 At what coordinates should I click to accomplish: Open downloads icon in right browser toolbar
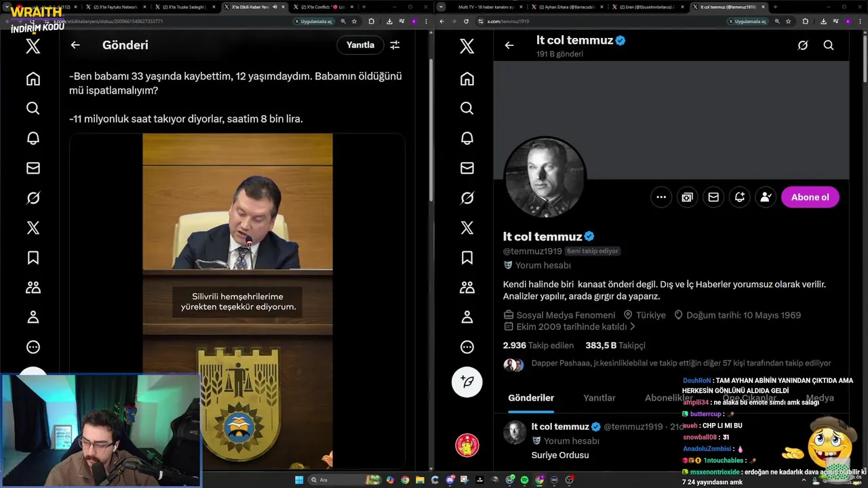[x=823, y=22]
